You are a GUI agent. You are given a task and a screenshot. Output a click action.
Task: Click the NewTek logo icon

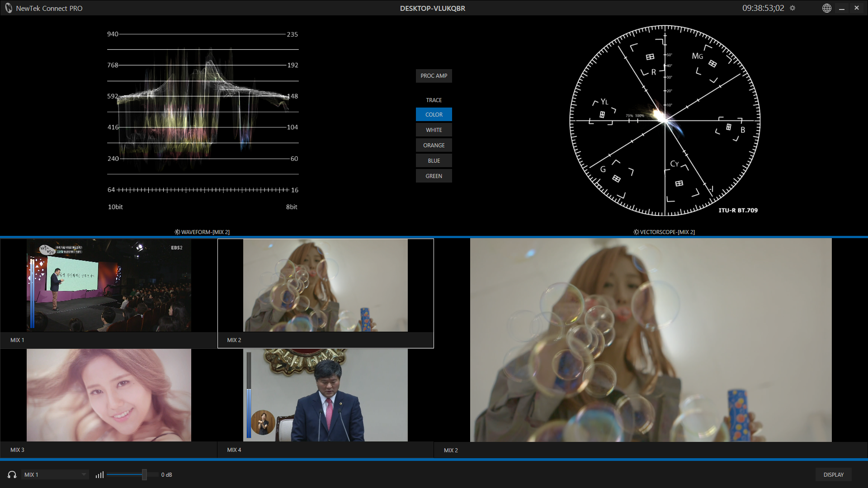(x=9, y=8)
